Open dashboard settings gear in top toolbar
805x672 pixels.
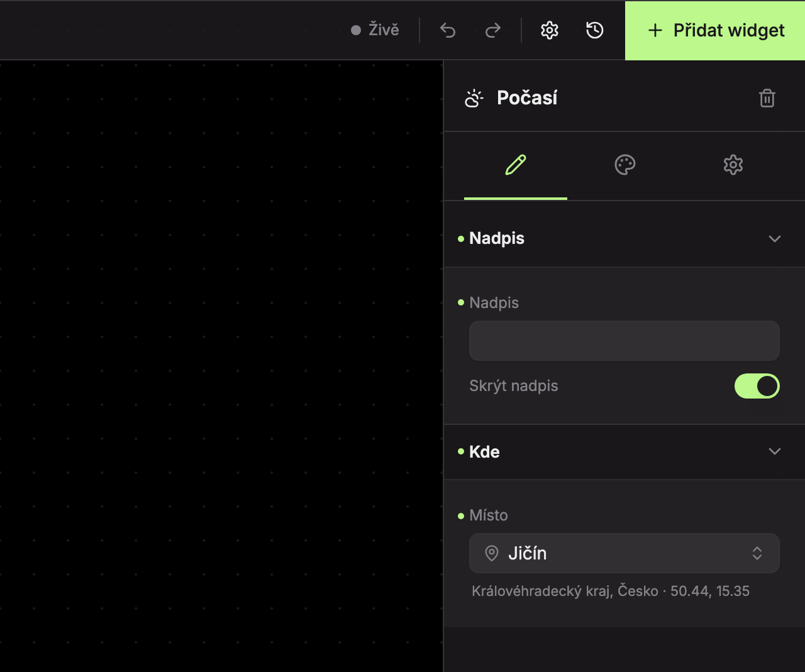tap(550, 30)
